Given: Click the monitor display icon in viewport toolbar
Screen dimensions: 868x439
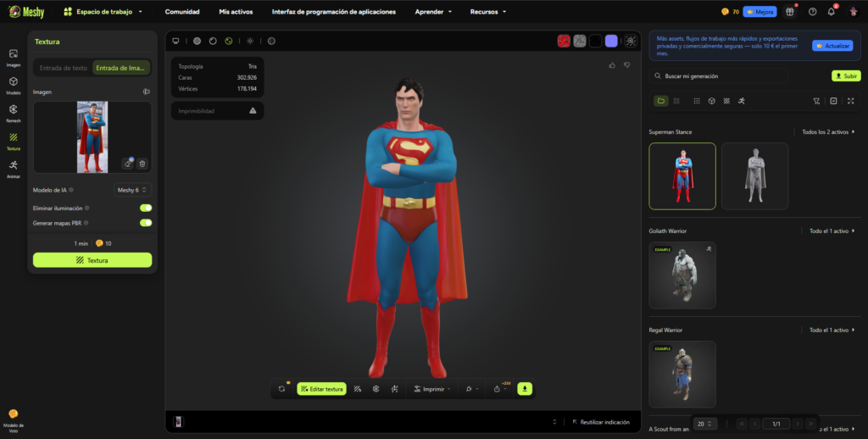Looking at the screenshot, I should point(176,41).
